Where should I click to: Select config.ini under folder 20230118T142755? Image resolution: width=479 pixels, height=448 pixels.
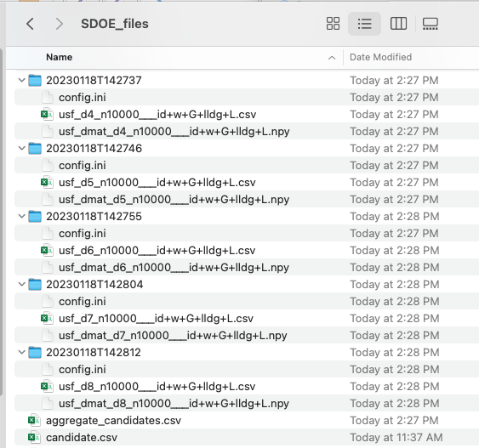83,234
